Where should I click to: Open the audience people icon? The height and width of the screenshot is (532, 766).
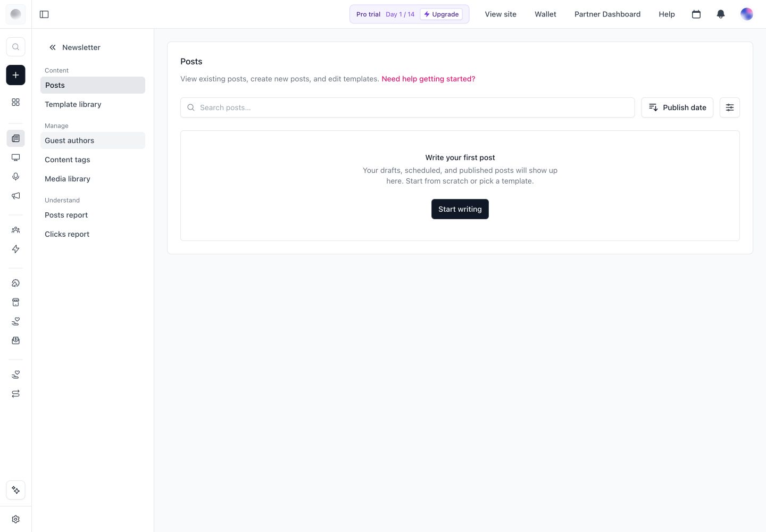(15, 230)
